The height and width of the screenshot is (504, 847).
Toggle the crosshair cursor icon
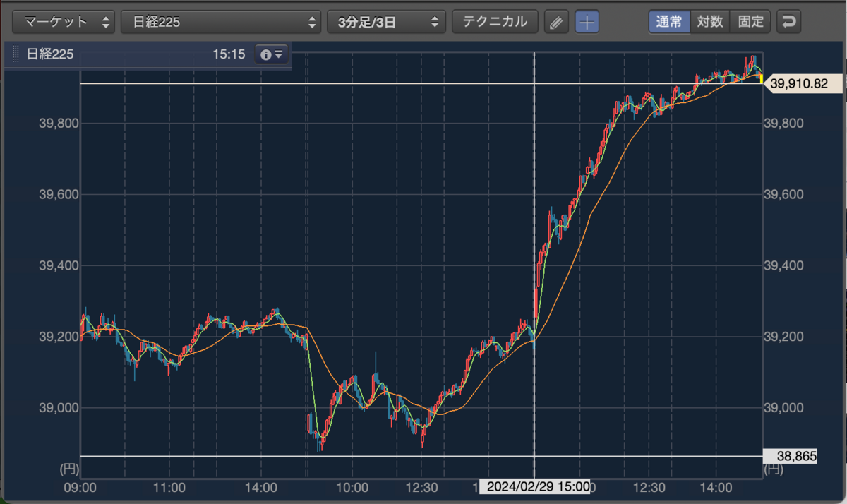587,22
